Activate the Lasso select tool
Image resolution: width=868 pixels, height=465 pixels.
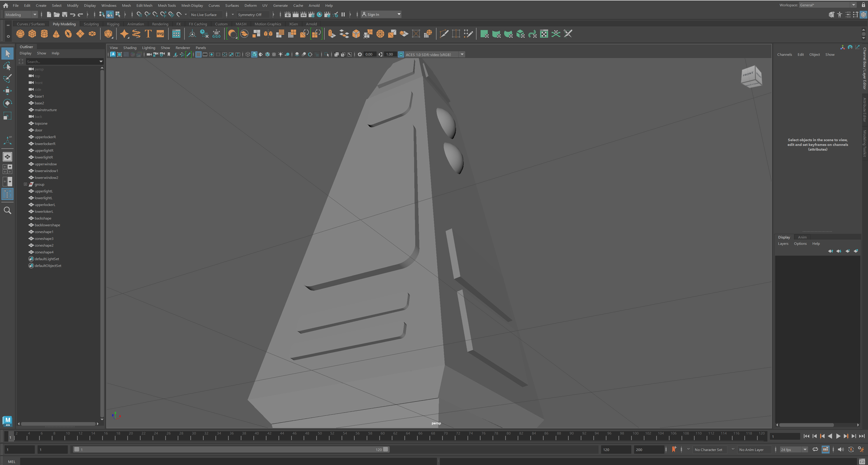(x=7, y=66)
